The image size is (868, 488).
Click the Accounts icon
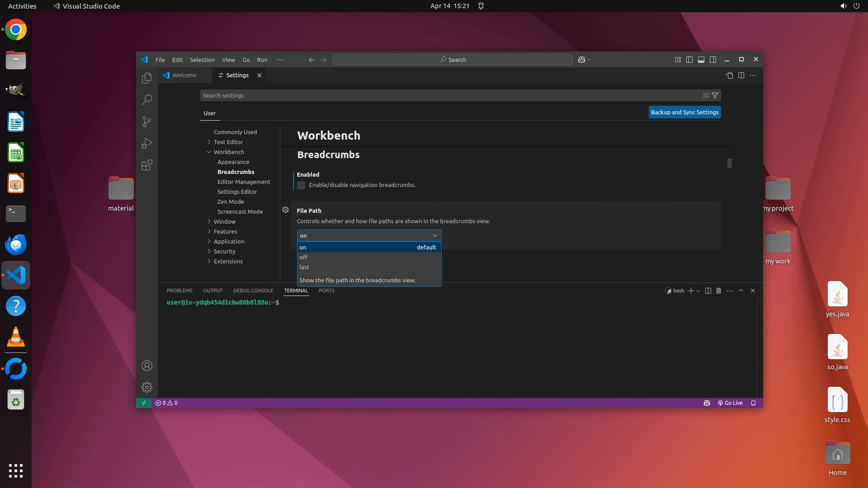coord(146,366)
